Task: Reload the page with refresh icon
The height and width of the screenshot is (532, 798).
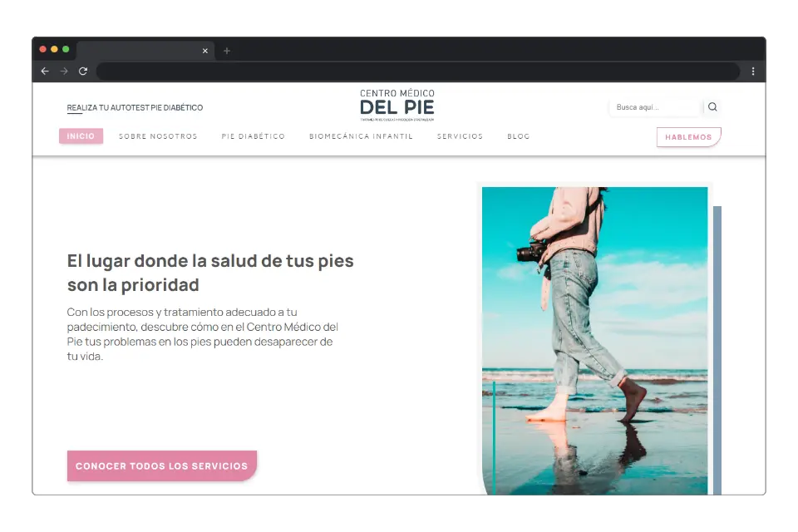Action: pos(83,71)
